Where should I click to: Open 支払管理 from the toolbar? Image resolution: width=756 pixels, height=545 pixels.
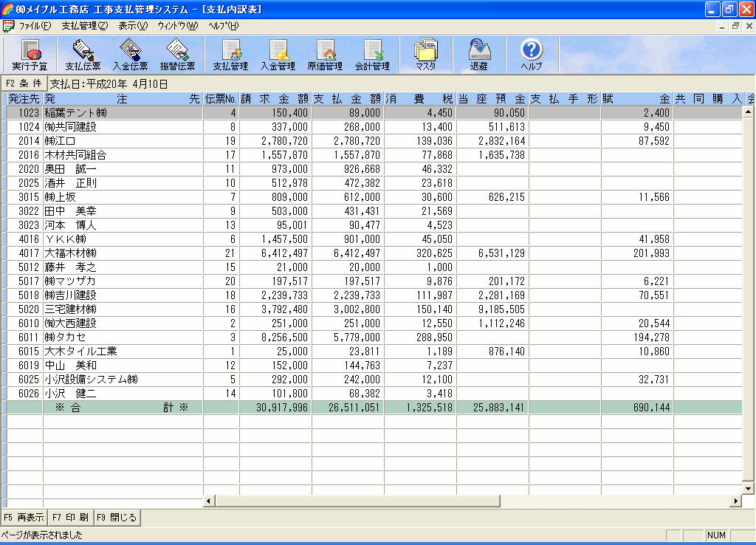click(x=230, y=55)
